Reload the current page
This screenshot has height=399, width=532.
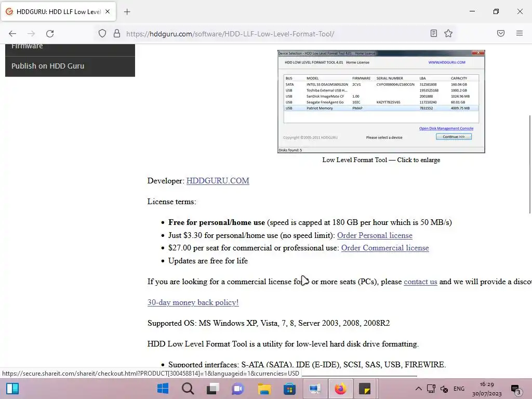coord(50,34)
